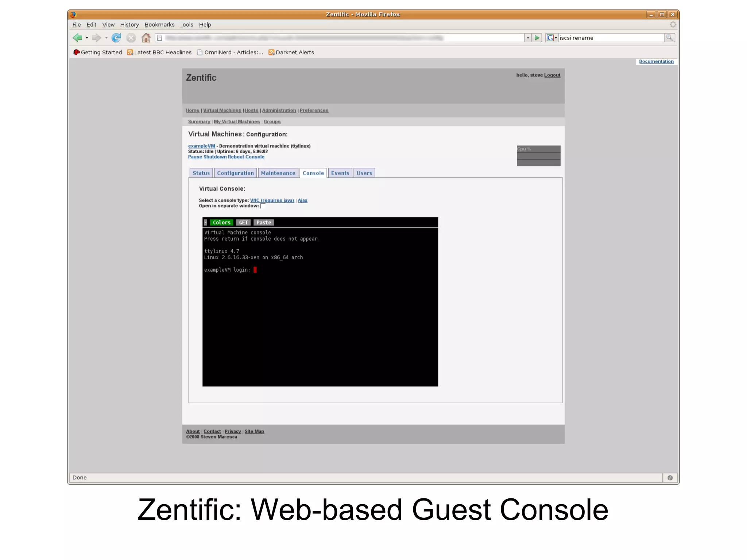The height and width of the screenshot is (560, 747).
Task: Open the About footer link
Action: pyautogui.click(x=193, y=431)
